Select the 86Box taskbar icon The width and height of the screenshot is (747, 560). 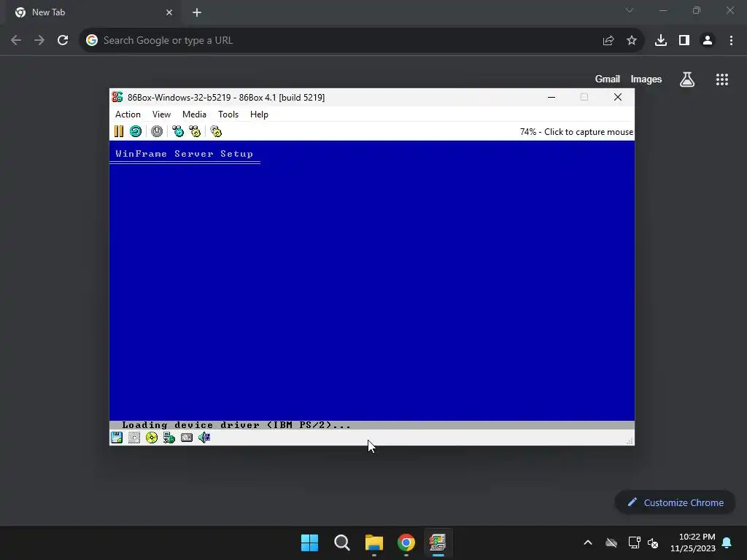tap(438, 542)
